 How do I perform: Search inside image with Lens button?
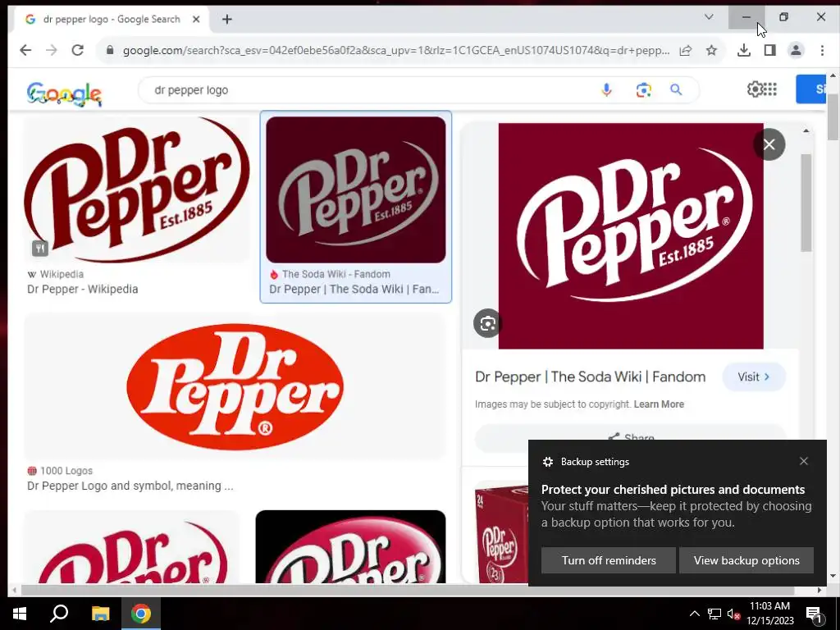click(487, 323)
